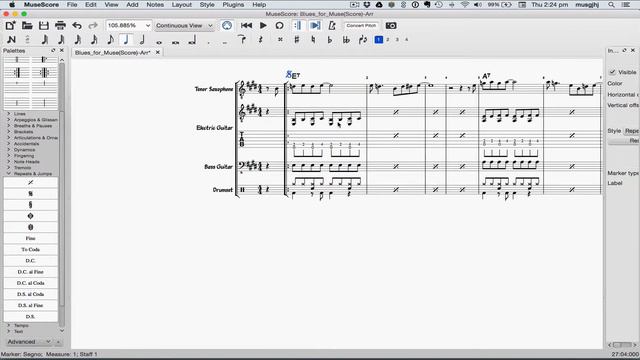
Task: Toggle MIDI input icon in toolbar
Action: click(227, 25)
